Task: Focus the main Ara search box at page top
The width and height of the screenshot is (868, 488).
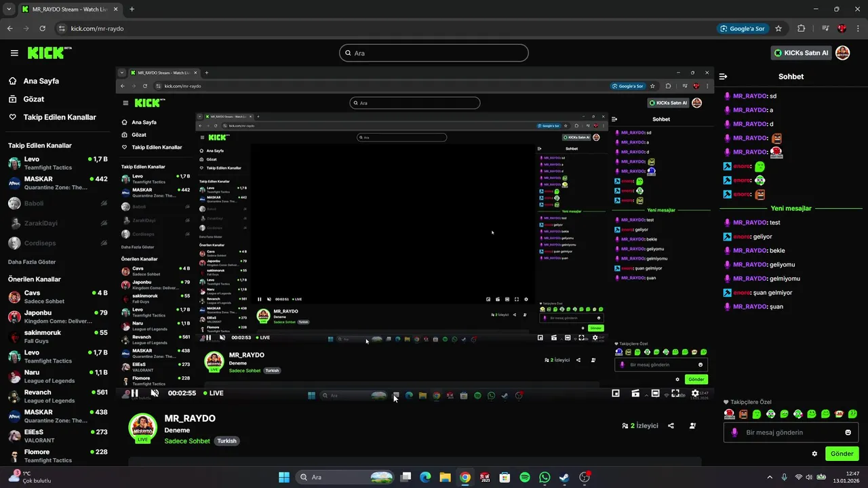Action: (433, 53)
